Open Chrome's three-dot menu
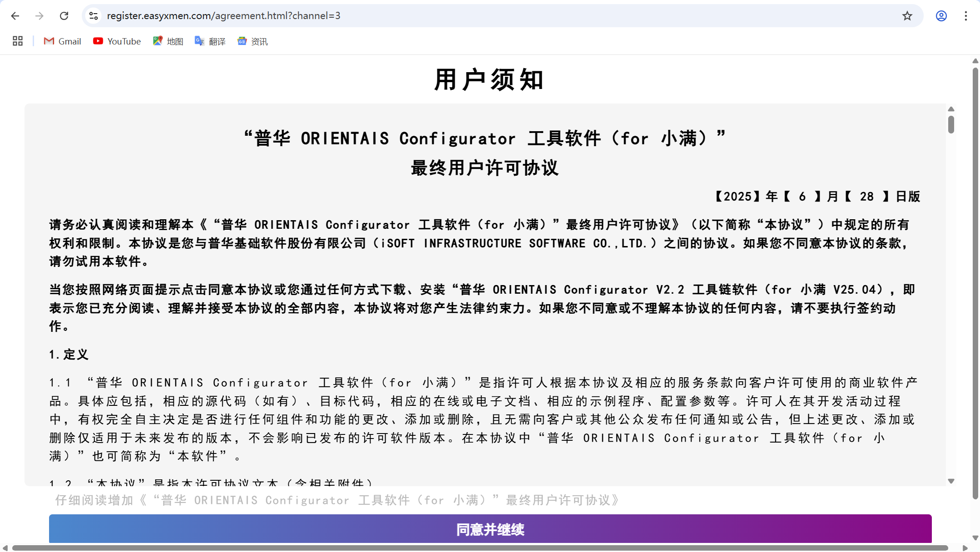Screen dimensions: 980x552 pyautogui.click(x=966, y=16)
